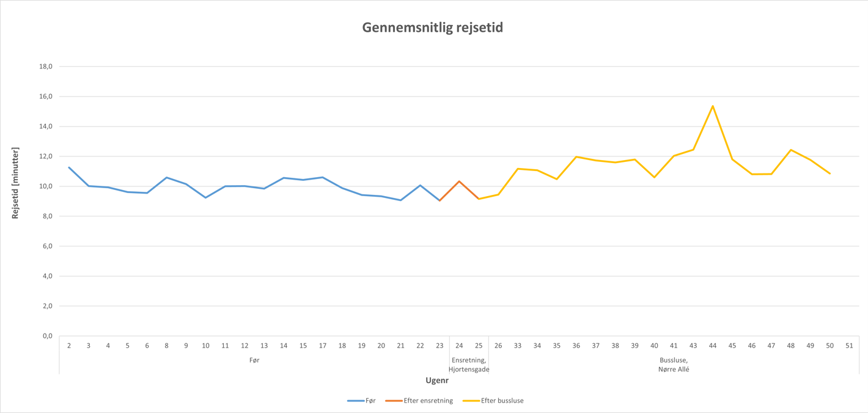Select the 18,0 y-axis label
Image resolution: width=868 pixels, height=413 pixels.
(45, 67)
